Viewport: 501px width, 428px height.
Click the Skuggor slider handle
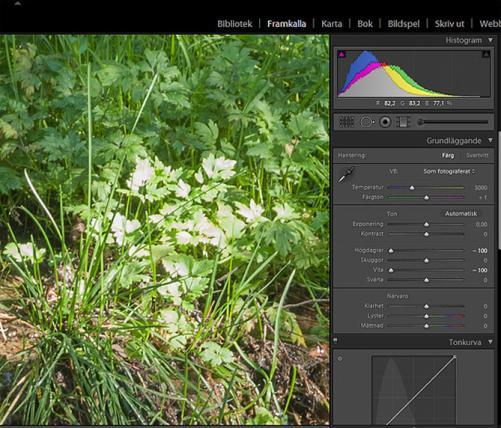(426, 261)
